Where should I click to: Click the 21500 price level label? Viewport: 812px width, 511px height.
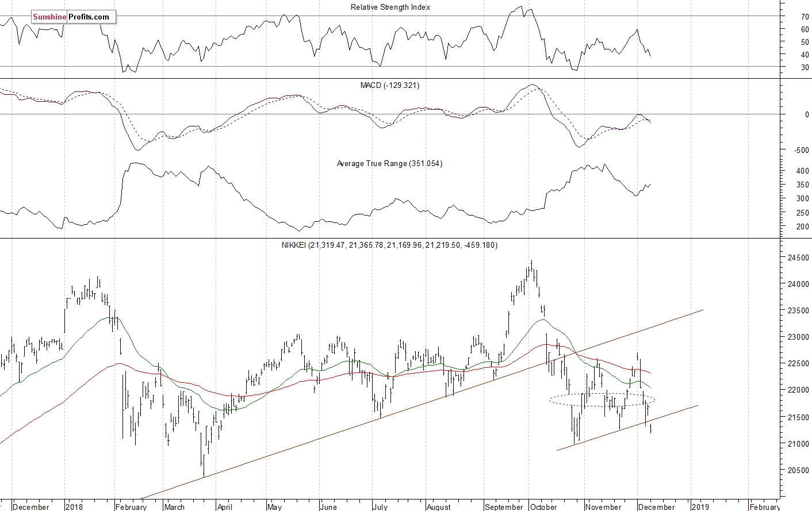798,417
